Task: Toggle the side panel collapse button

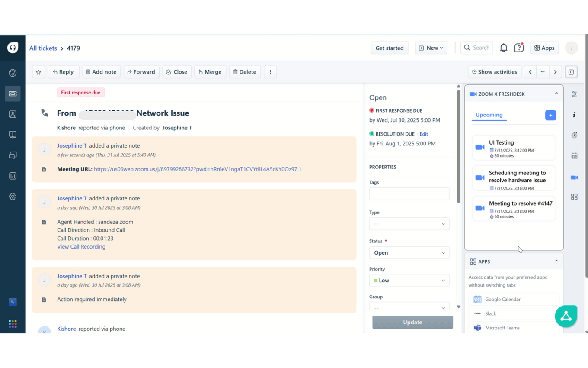Action: [x=571, y=72]
